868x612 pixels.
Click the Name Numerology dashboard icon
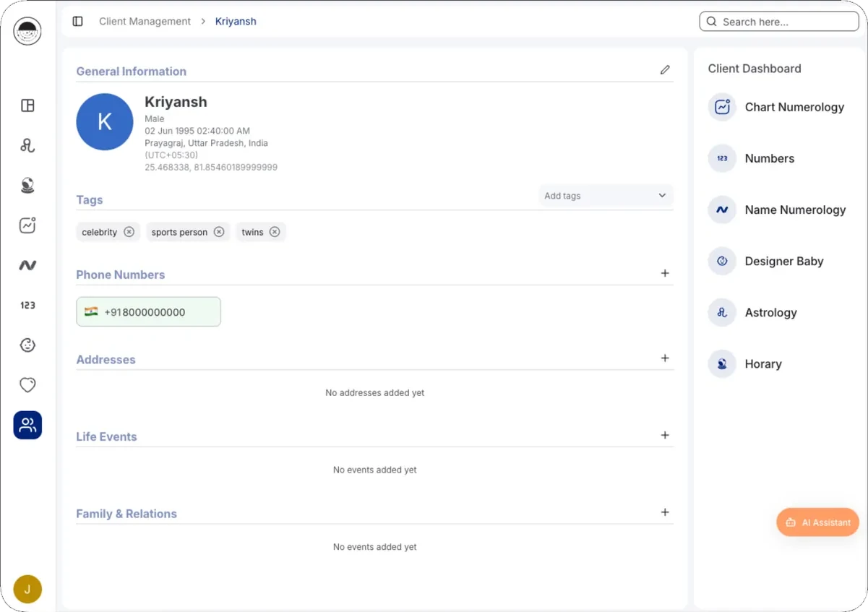pos(722,210)
